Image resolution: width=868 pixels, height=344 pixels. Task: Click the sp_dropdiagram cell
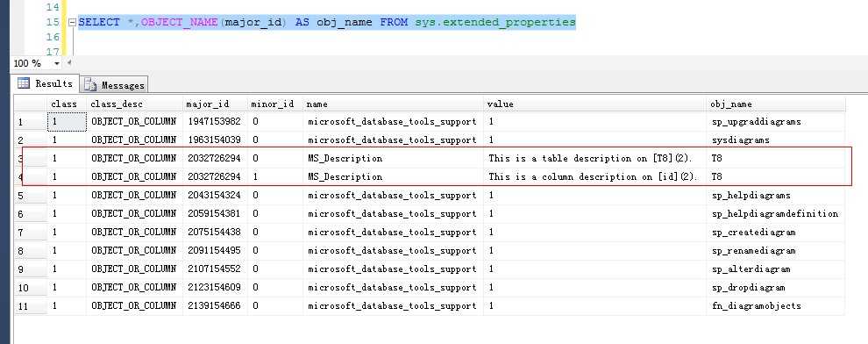776,288
